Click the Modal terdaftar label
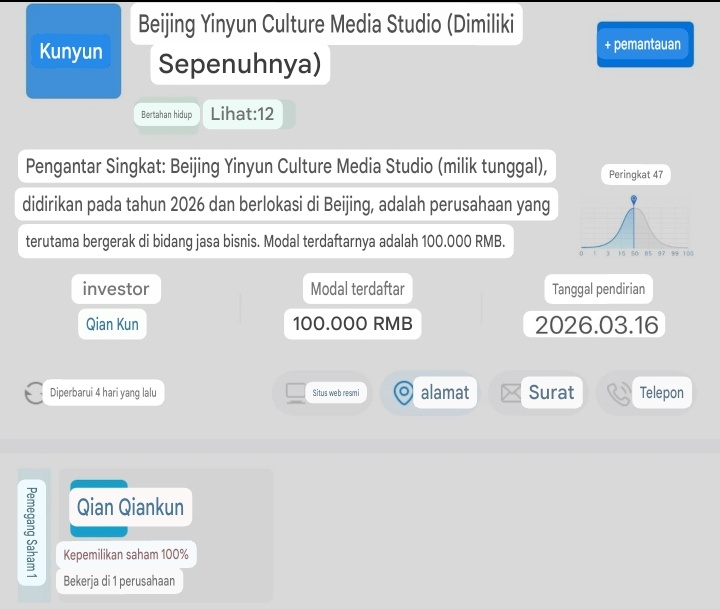This screenshot has width=720, height=609. pyautogui.click(x=358, y=289)
